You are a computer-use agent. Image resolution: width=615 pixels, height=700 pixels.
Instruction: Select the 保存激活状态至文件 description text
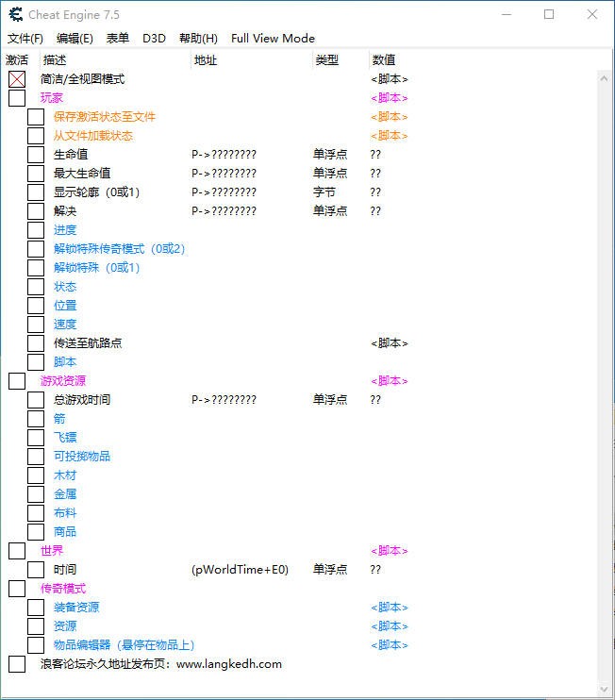click(x=105, y=117)
